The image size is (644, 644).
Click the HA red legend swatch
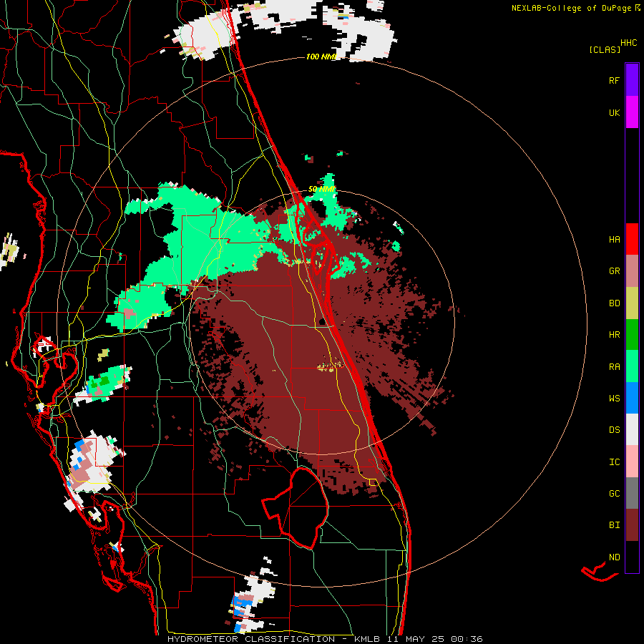(x=632, y=239)
